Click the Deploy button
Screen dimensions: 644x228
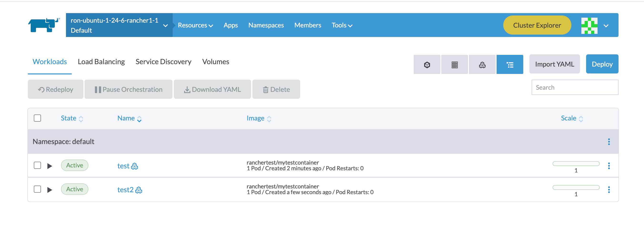(x=602, y=64)
